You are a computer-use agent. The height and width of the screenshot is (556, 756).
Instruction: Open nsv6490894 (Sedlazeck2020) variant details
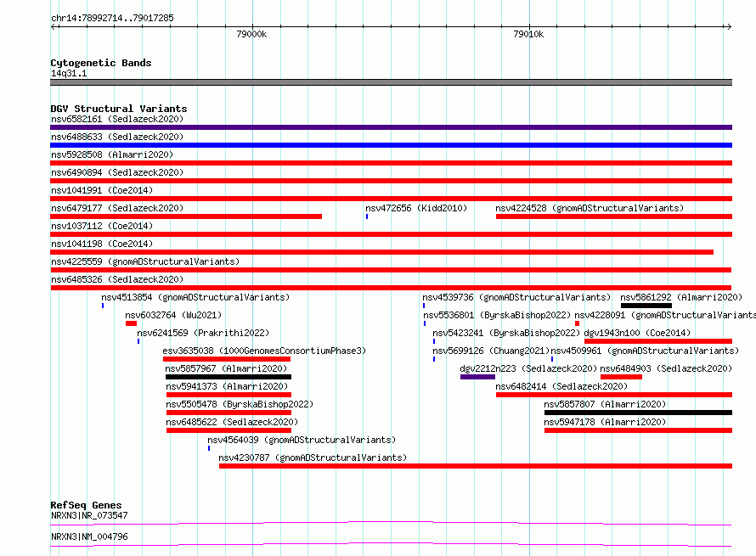click(117, 172)
